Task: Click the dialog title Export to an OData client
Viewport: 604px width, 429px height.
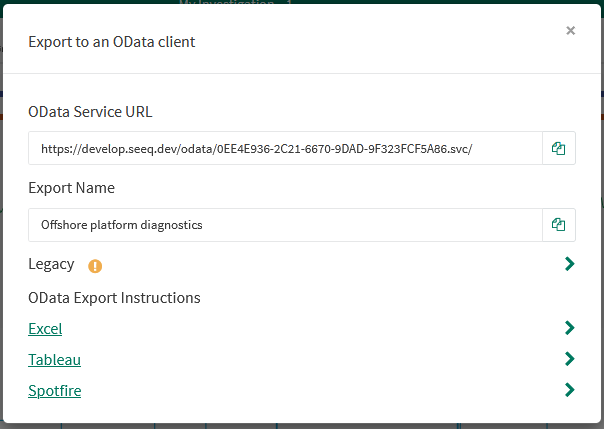Action: [x=110, y=41]
